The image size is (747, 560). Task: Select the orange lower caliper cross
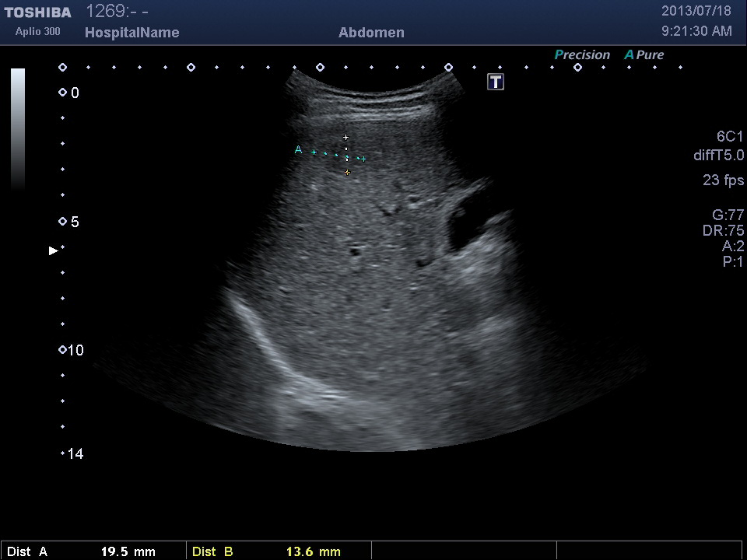point(347,173)
